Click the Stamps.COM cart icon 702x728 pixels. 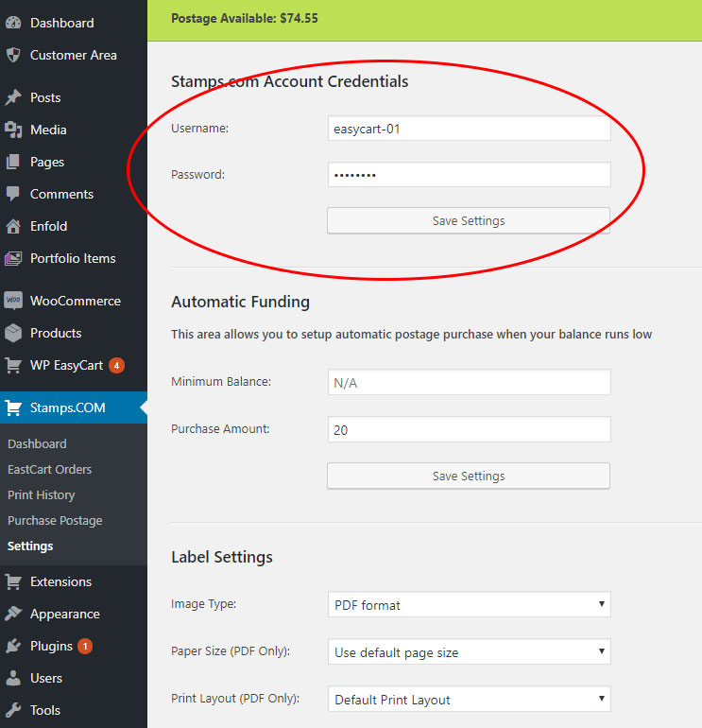(x=13, y=408)
